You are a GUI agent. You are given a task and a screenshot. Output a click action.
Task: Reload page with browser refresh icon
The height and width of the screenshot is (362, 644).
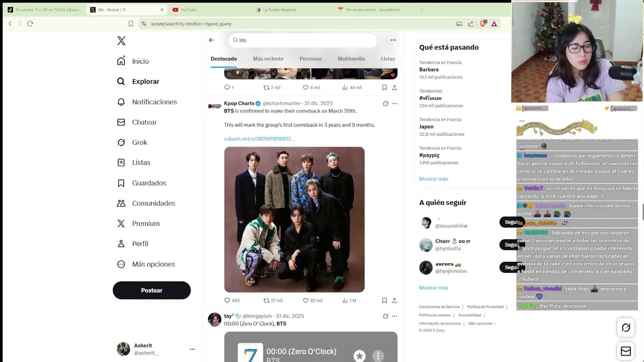[30, 24]
